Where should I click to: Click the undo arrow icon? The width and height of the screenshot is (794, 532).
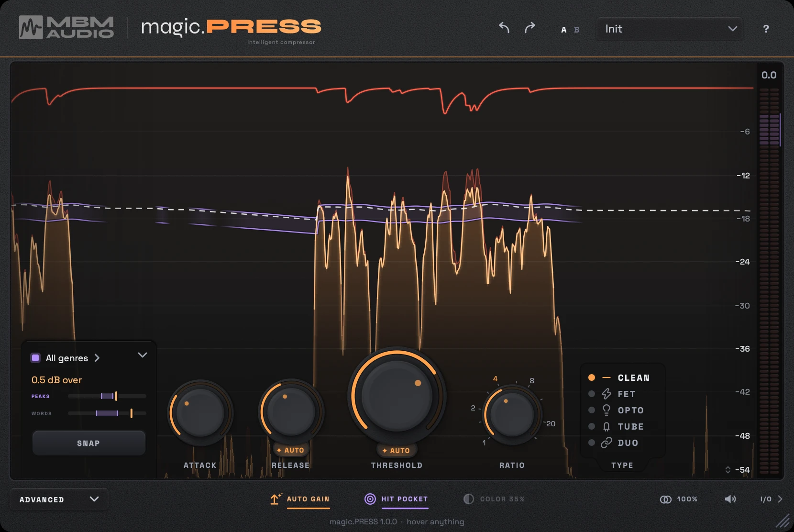[x=504, y=28]
